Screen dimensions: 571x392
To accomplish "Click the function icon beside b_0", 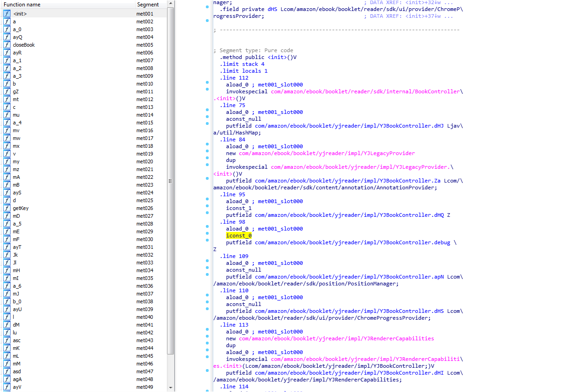I will tap(7, 301).
